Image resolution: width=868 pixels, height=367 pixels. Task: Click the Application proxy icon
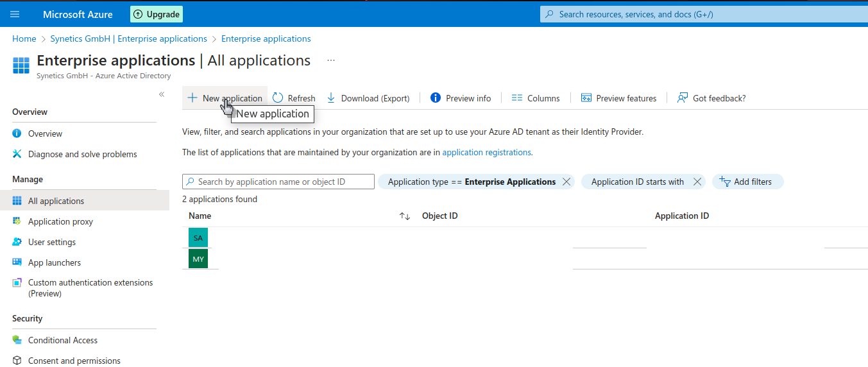[17, 221]
